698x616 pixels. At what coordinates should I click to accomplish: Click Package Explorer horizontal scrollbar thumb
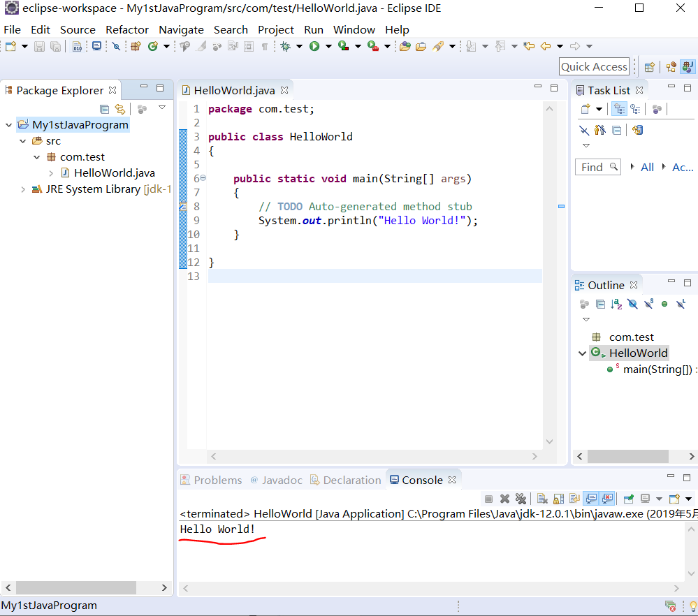click(76, 587)
